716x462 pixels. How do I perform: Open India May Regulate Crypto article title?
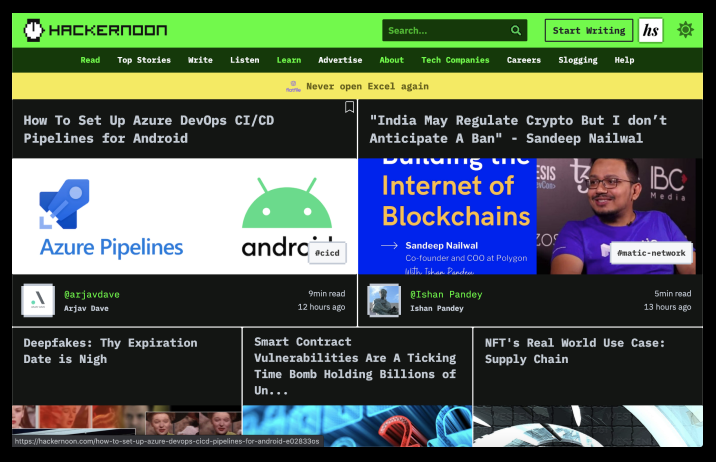tap(518, 129)
